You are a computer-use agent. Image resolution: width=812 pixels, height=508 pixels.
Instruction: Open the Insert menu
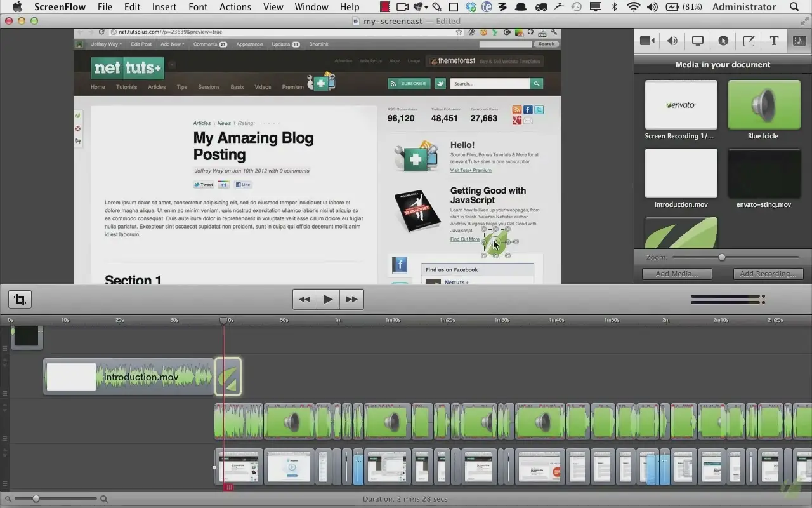click(164, 7)
